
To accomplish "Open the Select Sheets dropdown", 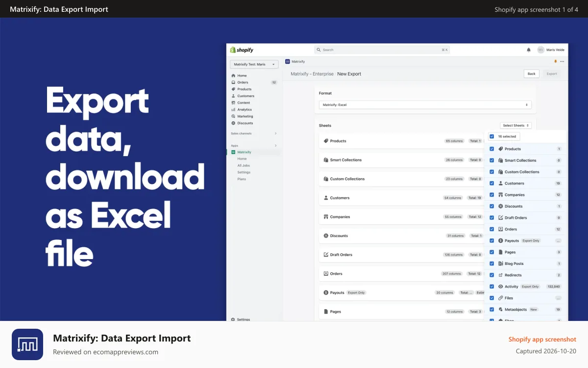I will [x=516, y=126].
